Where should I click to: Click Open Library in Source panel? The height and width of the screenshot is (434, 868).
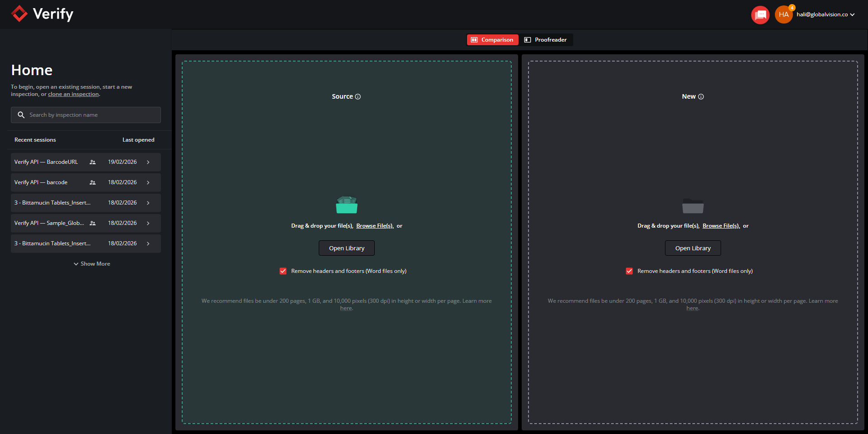[347, 248]
